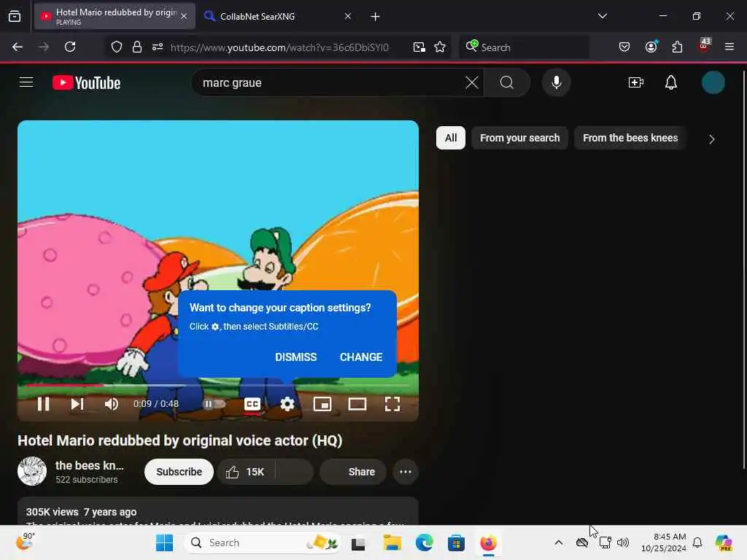Run the YouTube search with magnifier
Screen dimensions: 747x560
coord(507,83)
